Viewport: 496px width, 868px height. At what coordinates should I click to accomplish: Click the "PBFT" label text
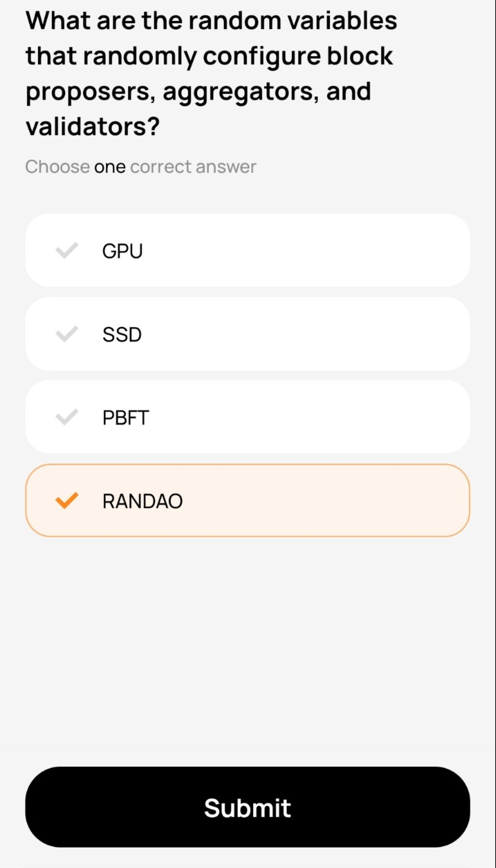pyautogui.click(x=125, y=418)
